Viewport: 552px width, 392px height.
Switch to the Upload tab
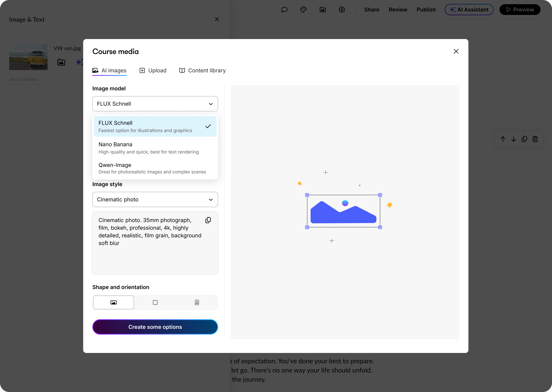tap(153, 70)
